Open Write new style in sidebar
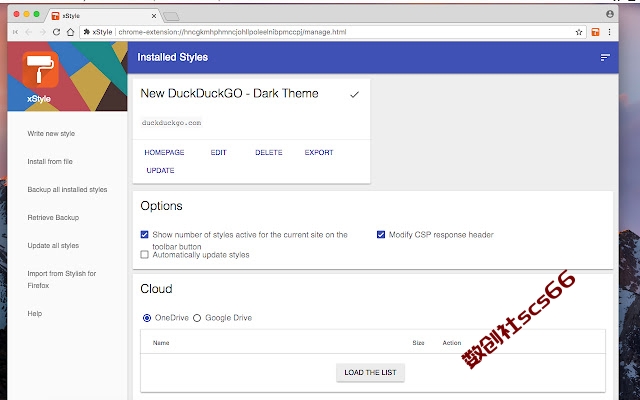640x400 pixels. coord(51,133)
